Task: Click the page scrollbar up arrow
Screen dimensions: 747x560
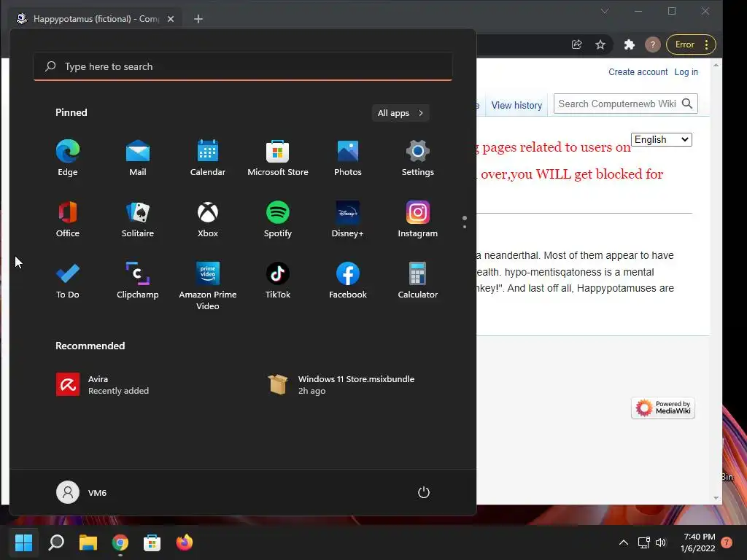Action: (716, 65)
